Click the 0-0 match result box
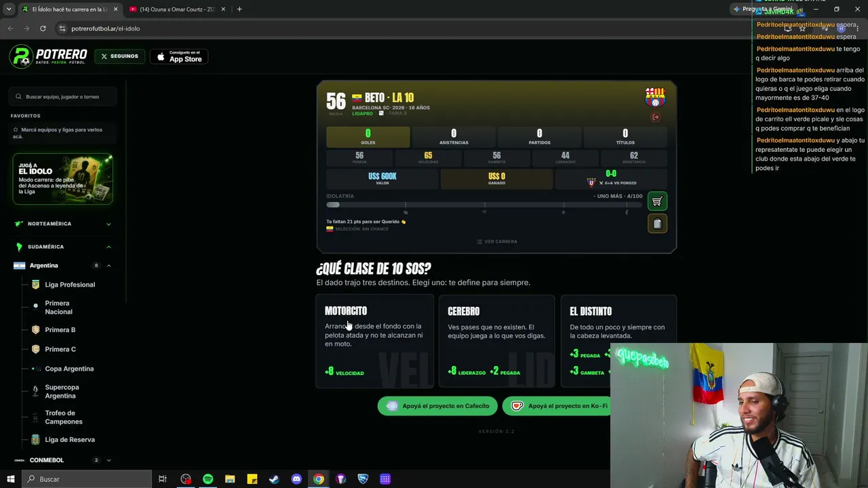The width and height of the screenshot is (868, 488). (x=611, y=179)
